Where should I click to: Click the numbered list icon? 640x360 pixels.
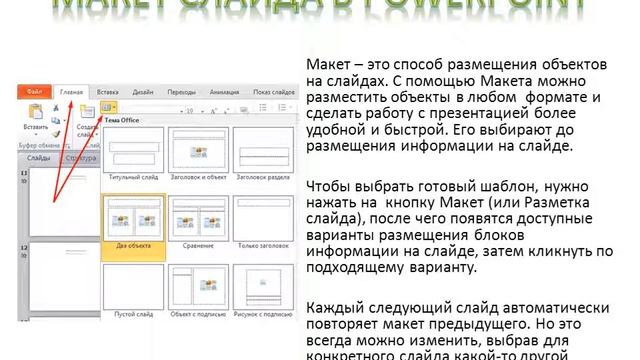point(282,108)
